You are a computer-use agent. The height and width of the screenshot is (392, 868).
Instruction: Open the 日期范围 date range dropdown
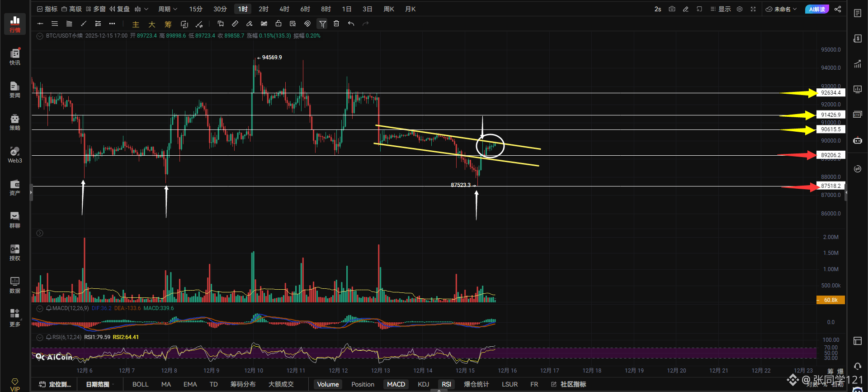coord(100,384)
